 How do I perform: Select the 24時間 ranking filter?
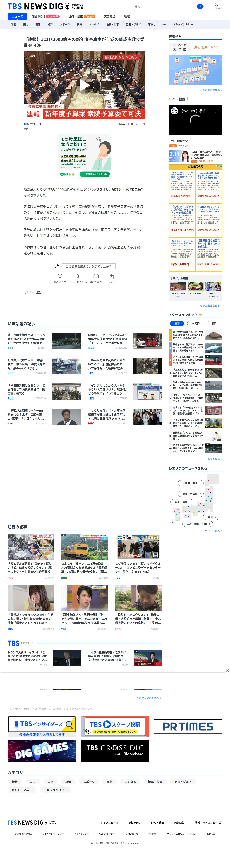195,323
